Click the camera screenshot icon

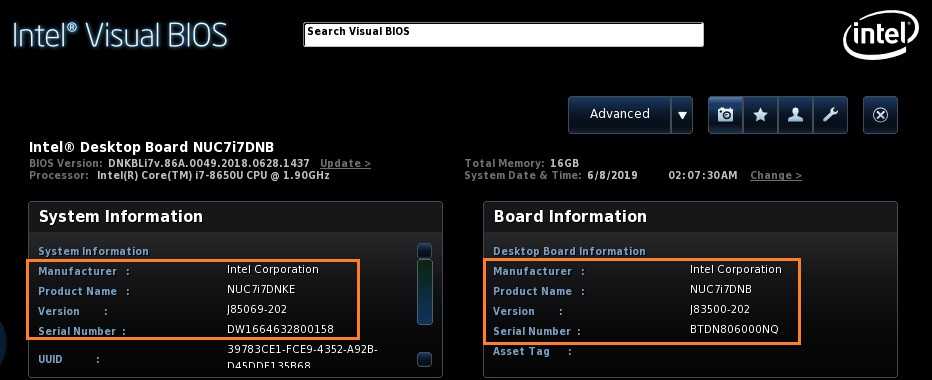coord(725,115)
